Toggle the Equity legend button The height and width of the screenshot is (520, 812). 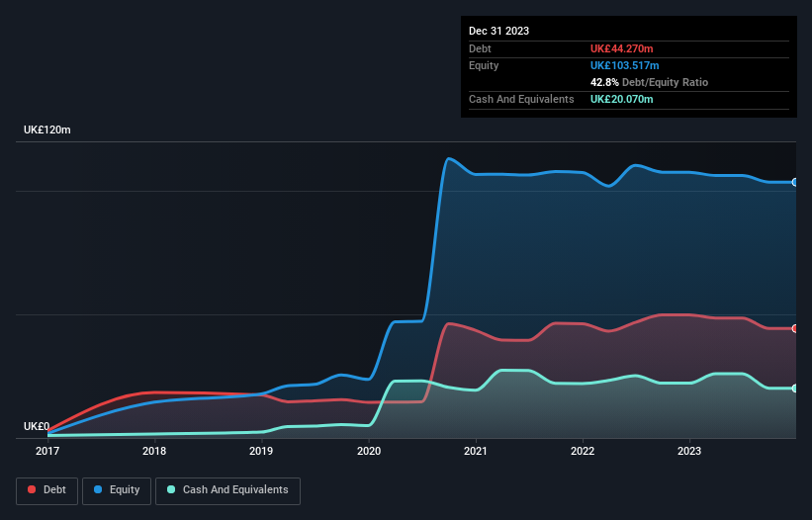(117, 490)
